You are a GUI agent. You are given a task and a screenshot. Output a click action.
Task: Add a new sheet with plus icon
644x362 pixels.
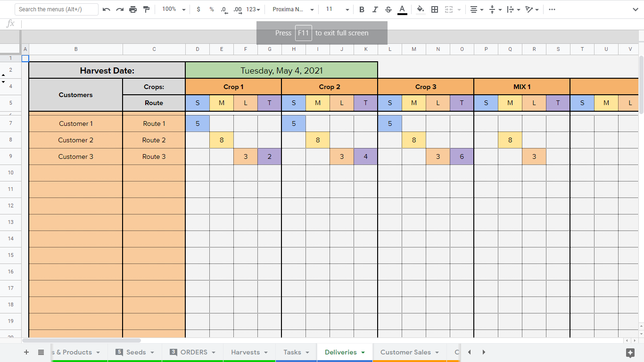(x=26, y=352)
